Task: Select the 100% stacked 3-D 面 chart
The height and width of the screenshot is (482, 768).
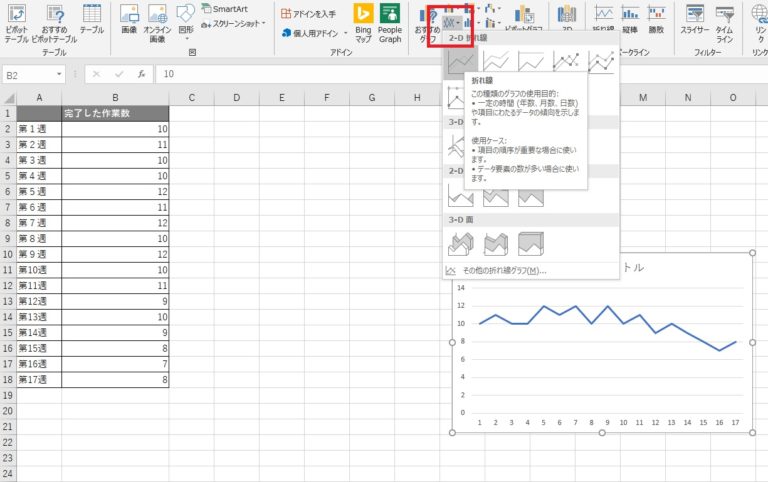Action: click(531, 244)
